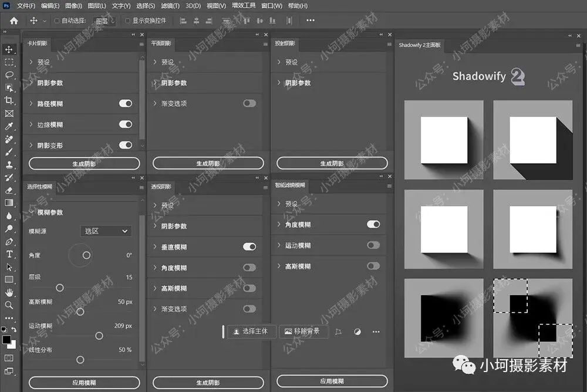
Task: Select the Path Selection tool
Action: click(x=9, y=267)
